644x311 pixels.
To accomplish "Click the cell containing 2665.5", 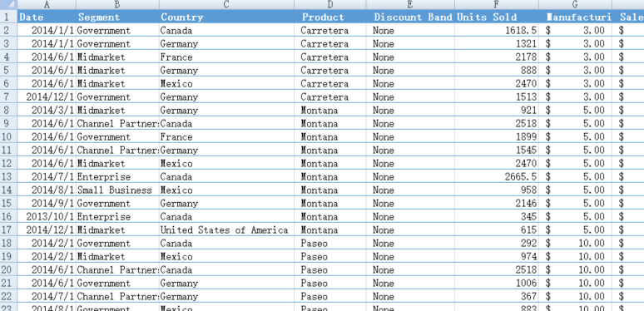I will pyautogui.click(x=497, y=177).
